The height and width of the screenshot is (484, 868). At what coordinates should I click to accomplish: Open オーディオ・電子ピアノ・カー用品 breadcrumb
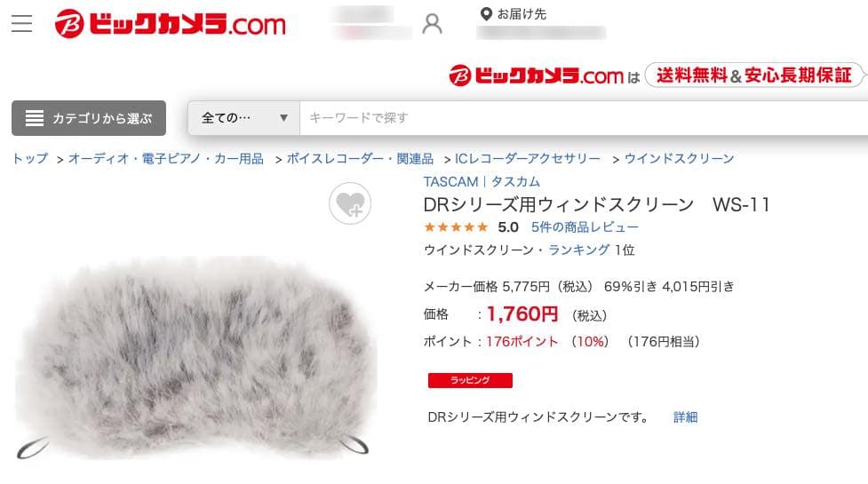pyautogui.click(x=165, y=159)
